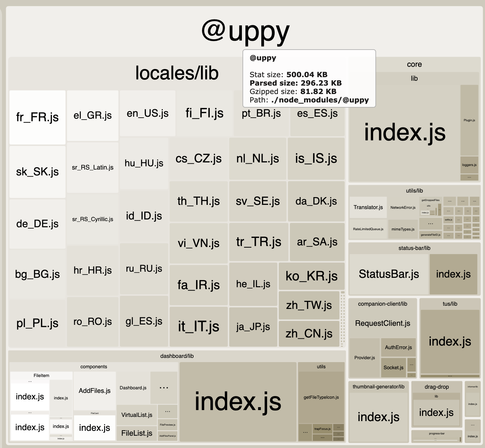485x448 pixels.
Task: Select the 'bg_BG.js' cell
Action: [x=37, y=274]
